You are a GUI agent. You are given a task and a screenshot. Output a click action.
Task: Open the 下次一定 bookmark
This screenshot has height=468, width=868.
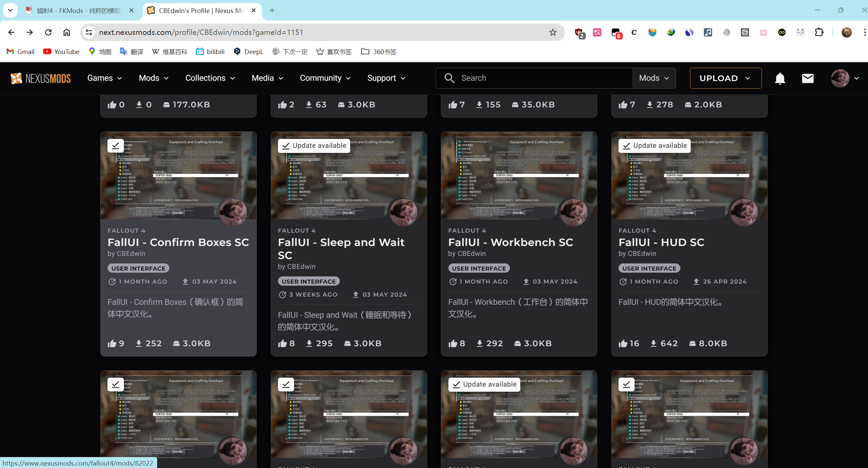click(290, 52)
